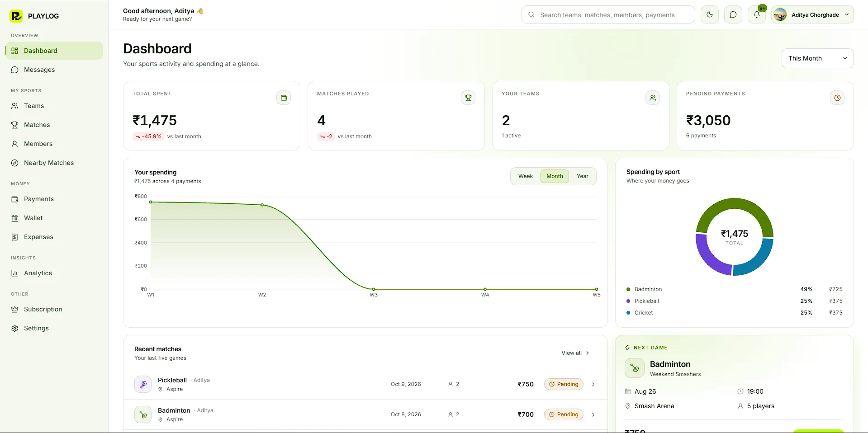The image size is (868, 433).
Task: Open the chat bubble icon in header
Action: point(733,14)
